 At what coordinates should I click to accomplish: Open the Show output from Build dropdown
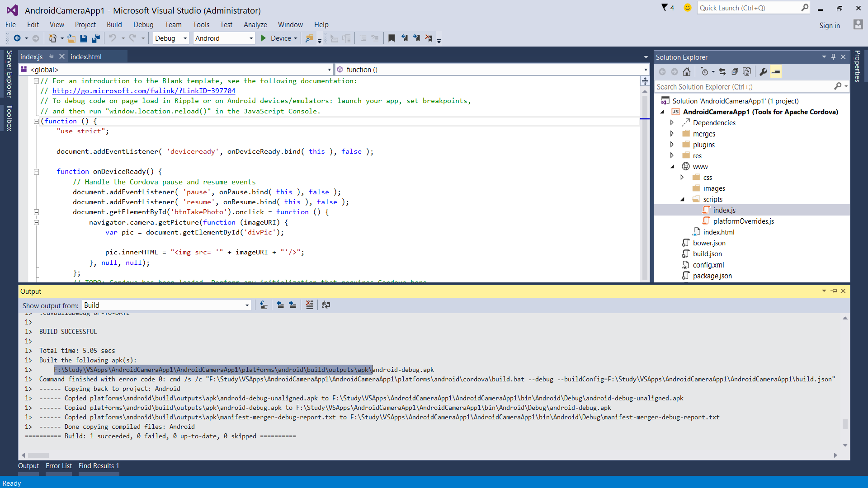pos(166,305)
